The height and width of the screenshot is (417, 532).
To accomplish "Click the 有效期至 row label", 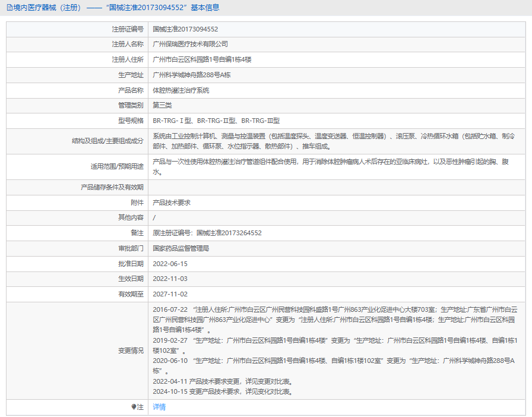I will click(x=131, y=294).
